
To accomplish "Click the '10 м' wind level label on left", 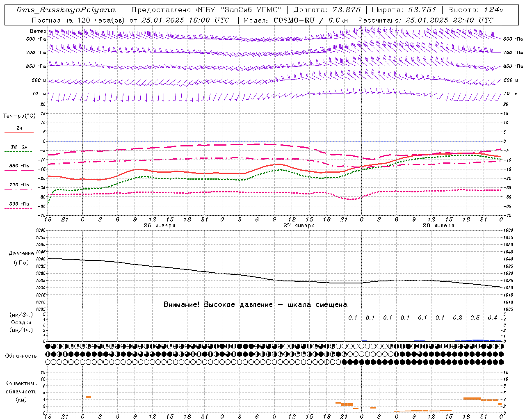I will point(39,94).
